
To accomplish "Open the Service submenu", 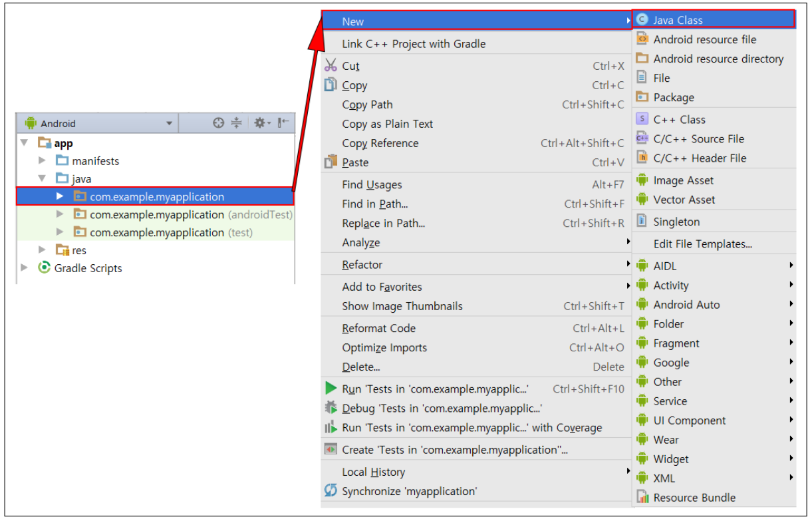I will click(714, 401).
